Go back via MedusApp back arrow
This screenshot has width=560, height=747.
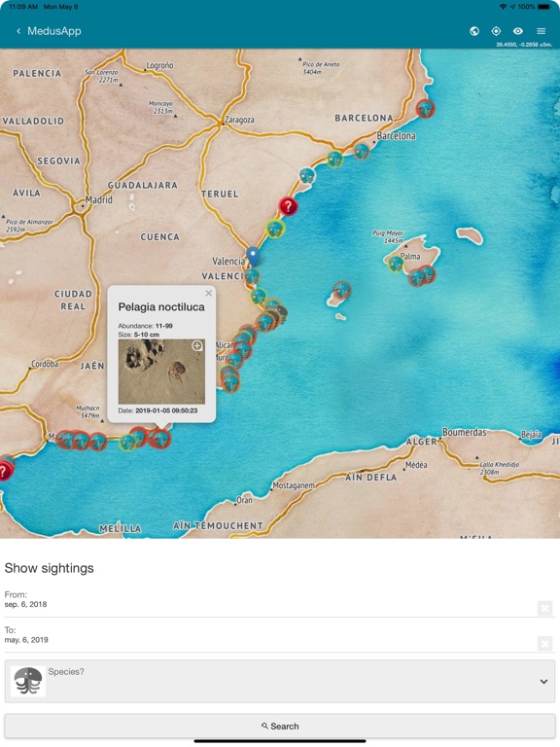[x=18, y=31]
